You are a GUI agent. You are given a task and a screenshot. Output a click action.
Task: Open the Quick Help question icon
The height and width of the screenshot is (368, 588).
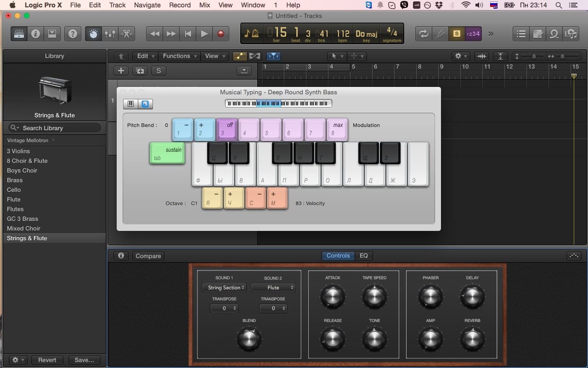pyautogui.click(x=72, y=34)
